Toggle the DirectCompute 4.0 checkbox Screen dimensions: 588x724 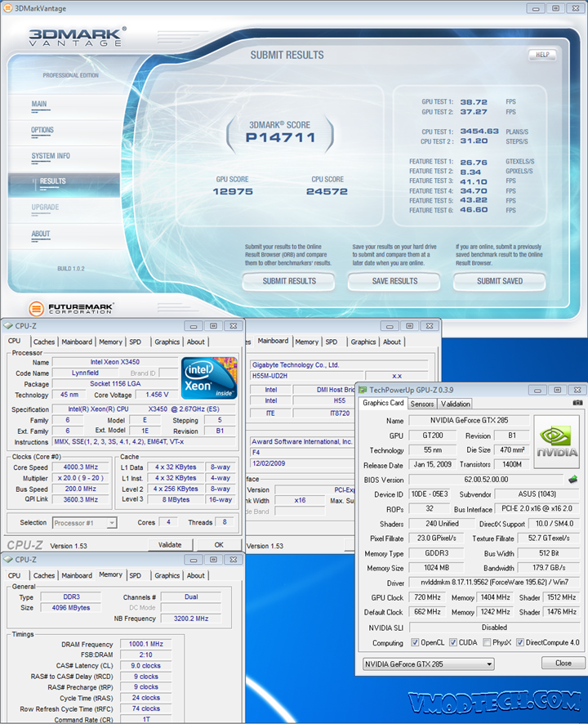[520, 642]
